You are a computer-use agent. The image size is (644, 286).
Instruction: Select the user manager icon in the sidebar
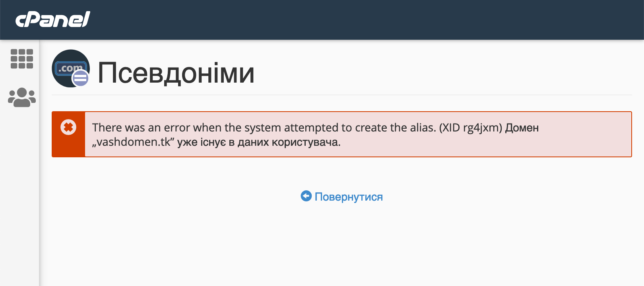pos(21,97)
